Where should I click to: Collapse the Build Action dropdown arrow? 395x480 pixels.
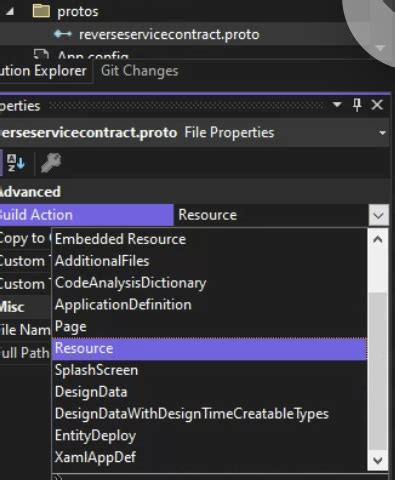coord(378,215)
